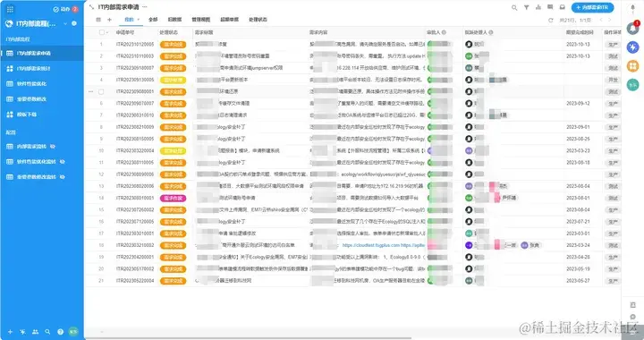Click the magic wand icon at sidebar bottom
This screenshot has height=340, width=644.
22,331
